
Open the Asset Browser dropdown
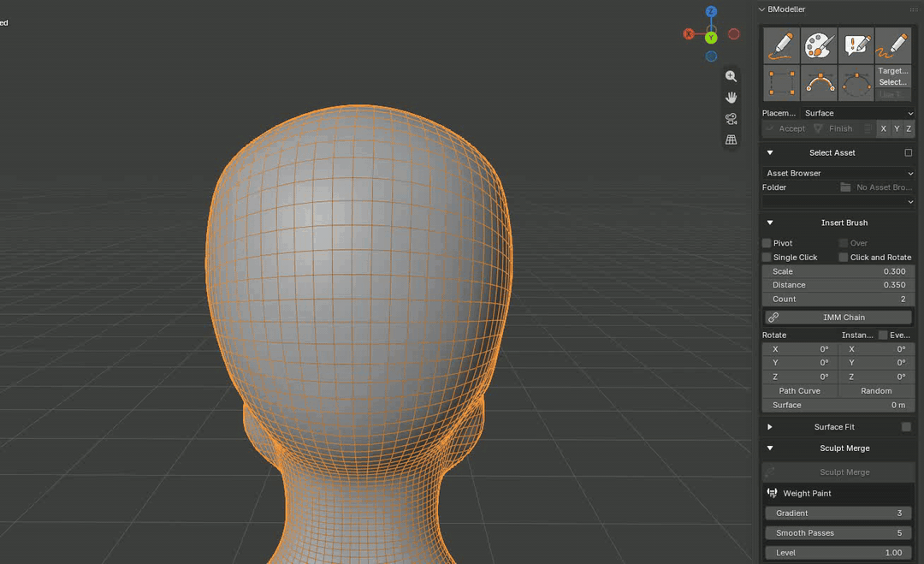(x=838, y=173)
